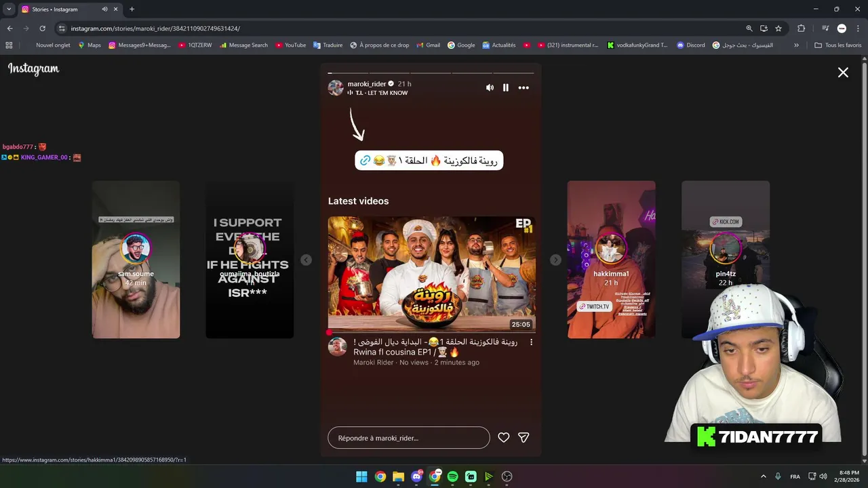Like the story with heart icon
Image resolution: width=868 pixels, height=488 pixels.
pos(503,438)
